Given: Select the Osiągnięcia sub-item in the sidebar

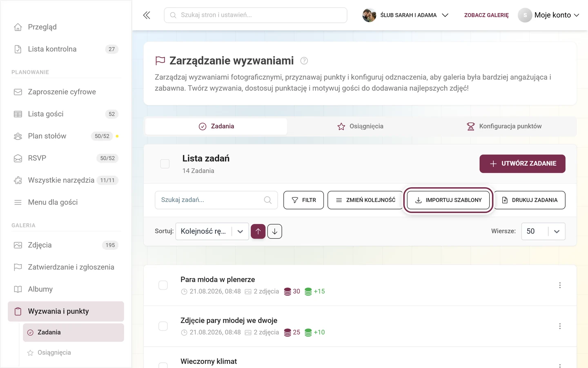Looking at the screenshot, I should point(73,352).
